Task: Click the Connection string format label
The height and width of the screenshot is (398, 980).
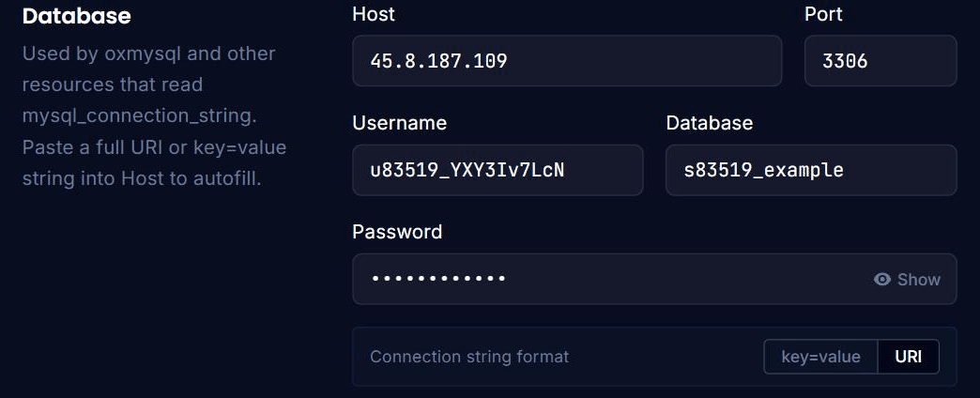Action: tap(469, 357)
